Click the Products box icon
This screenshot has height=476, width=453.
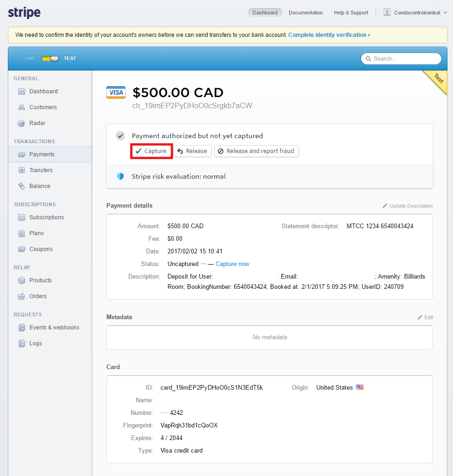21,280
